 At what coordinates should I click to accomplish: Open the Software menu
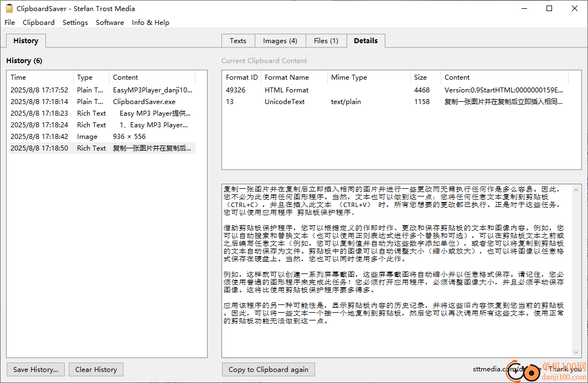[110, 23]
